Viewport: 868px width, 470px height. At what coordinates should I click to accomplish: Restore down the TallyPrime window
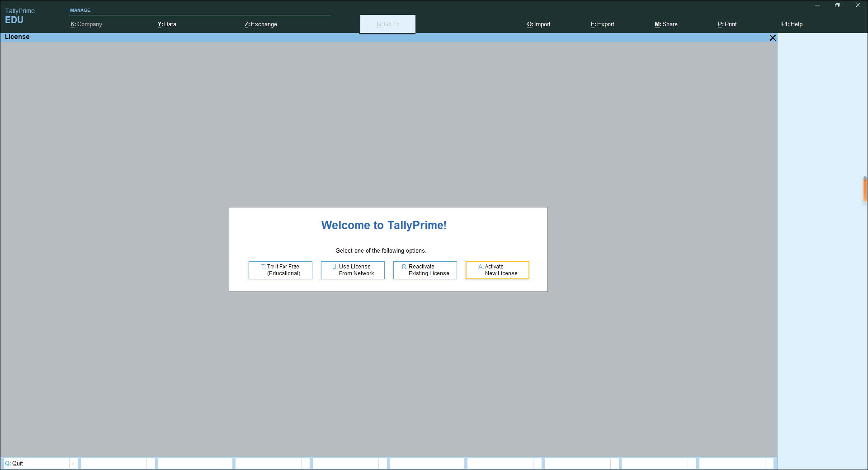point(837,5)
